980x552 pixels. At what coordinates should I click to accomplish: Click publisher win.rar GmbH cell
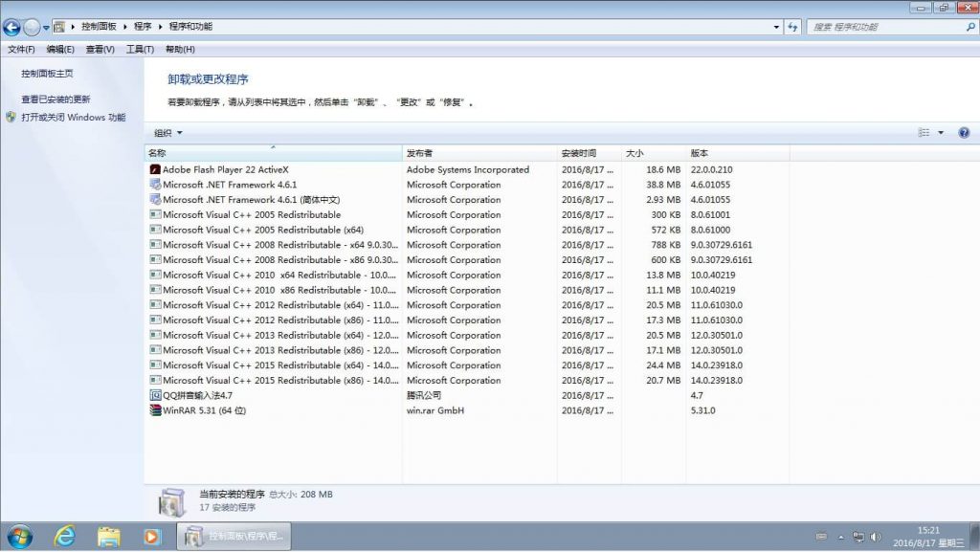(x=435, y=410)
